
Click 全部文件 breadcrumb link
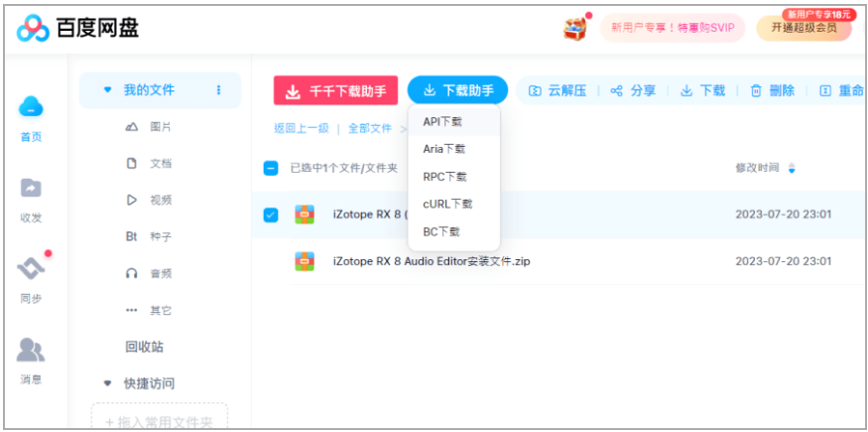coord(370,129)
